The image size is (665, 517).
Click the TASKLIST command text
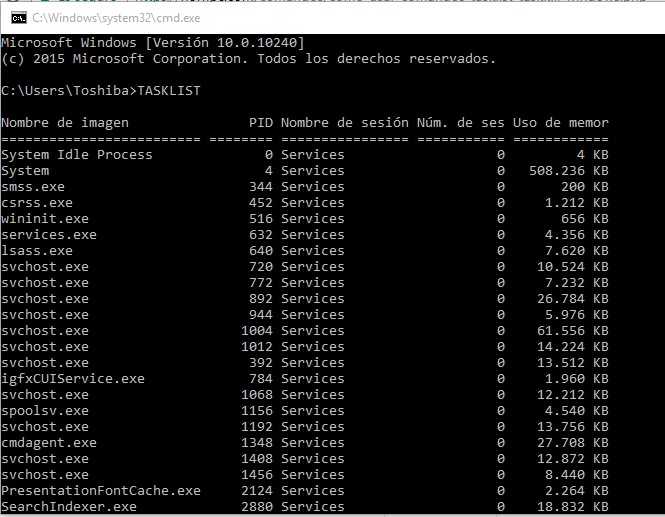coord(169,91)
